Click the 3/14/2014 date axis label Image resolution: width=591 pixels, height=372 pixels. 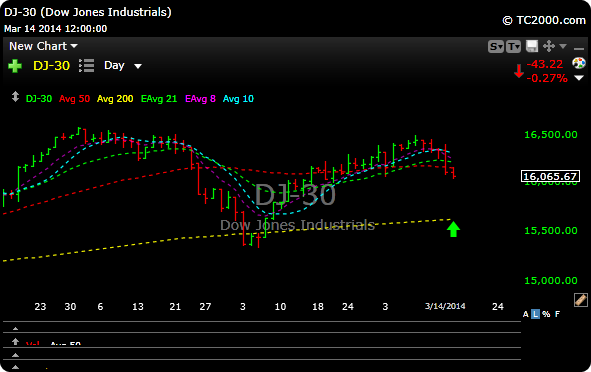point(445,306)
